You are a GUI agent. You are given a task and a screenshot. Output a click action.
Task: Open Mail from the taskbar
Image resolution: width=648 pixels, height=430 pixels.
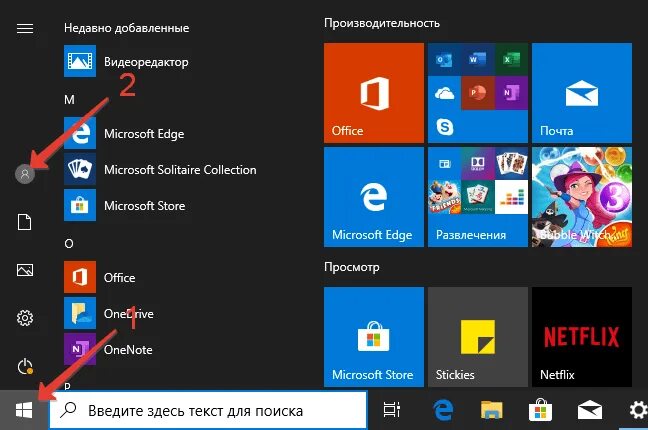(589, 410)
